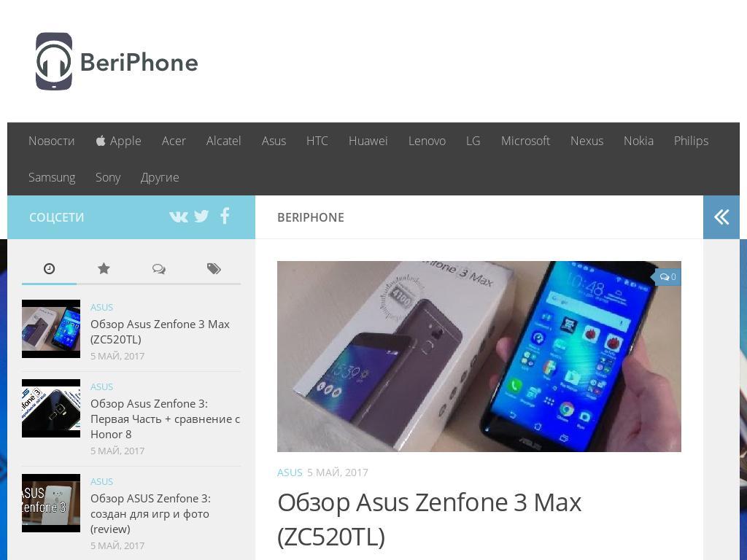747x560 pixels.
Task: Open the Twitter social icon
Action: (x=201, y=216)
